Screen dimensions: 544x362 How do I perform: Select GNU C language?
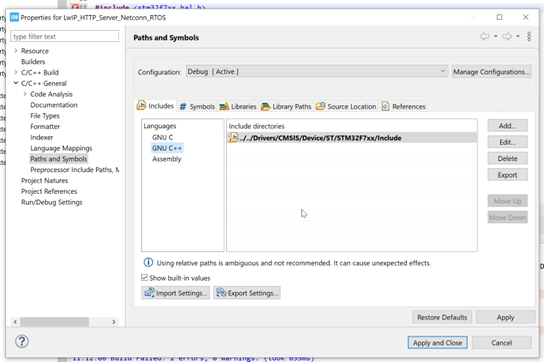click(162, 137)
